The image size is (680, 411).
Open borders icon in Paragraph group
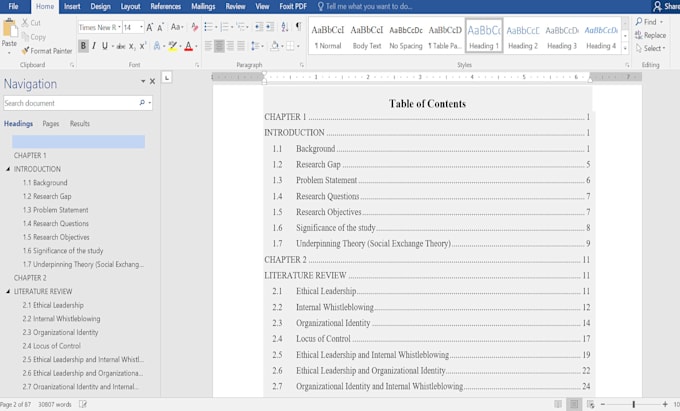click(x=290, y=46)
